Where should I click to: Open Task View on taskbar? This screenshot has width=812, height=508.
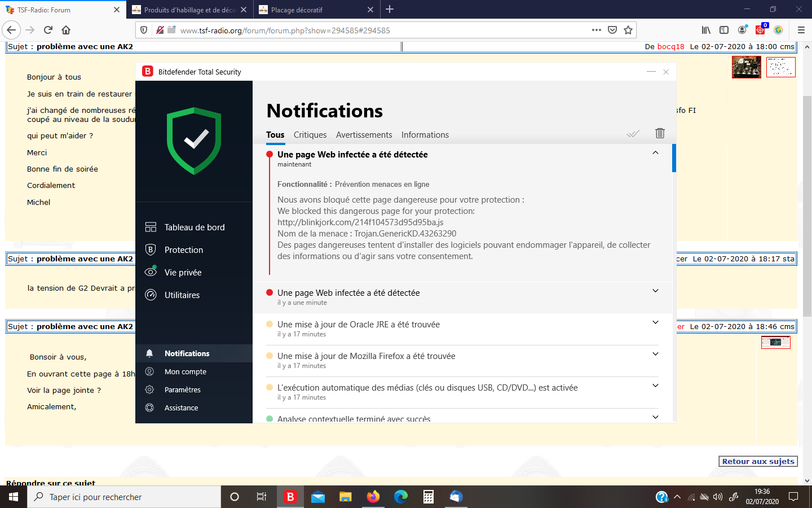tap(262, 497)
